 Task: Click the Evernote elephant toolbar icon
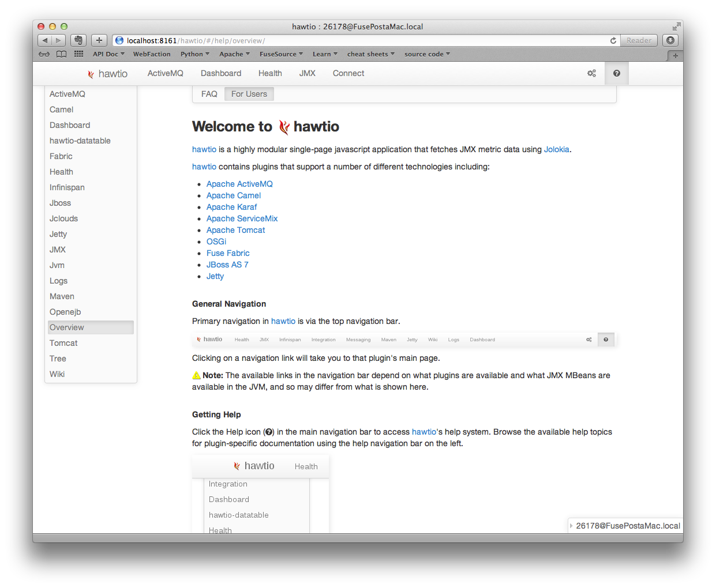78,40
